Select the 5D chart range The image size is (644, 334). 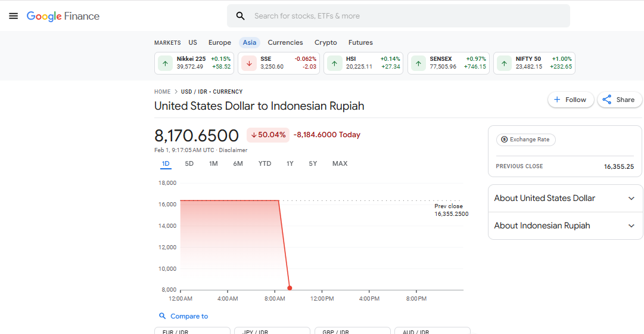(189, 163)
